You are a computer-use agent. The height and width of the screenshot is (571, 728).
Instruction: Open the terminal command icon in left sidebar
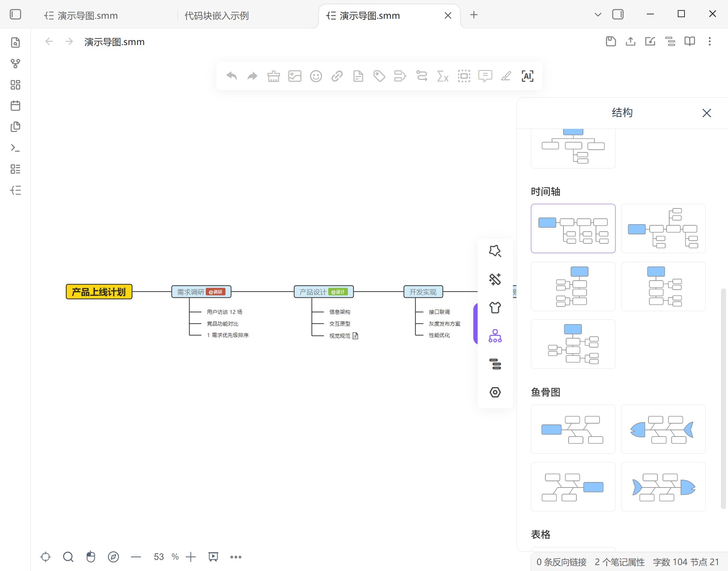(15, 148)
